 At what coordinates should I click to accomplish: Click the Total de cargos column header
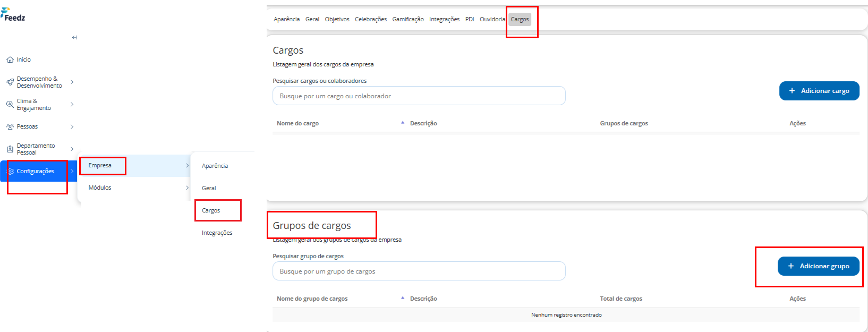(x=621, y=299)
